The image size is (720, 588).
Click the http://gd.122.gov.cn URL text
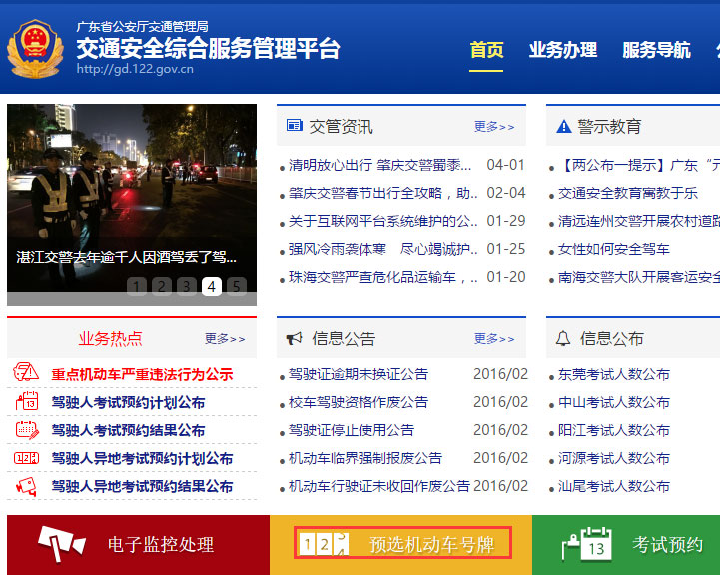point(135,69)
